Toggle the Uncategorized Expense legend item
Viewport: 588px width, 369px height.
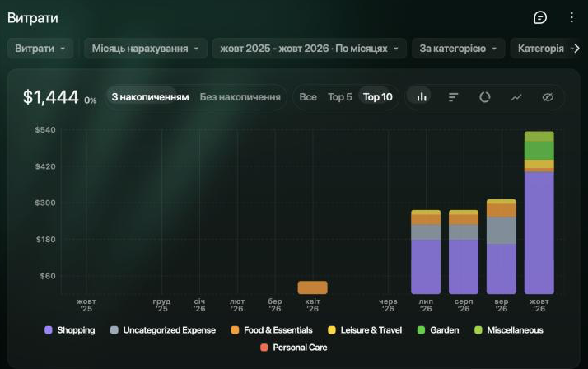tap(163, 330)
